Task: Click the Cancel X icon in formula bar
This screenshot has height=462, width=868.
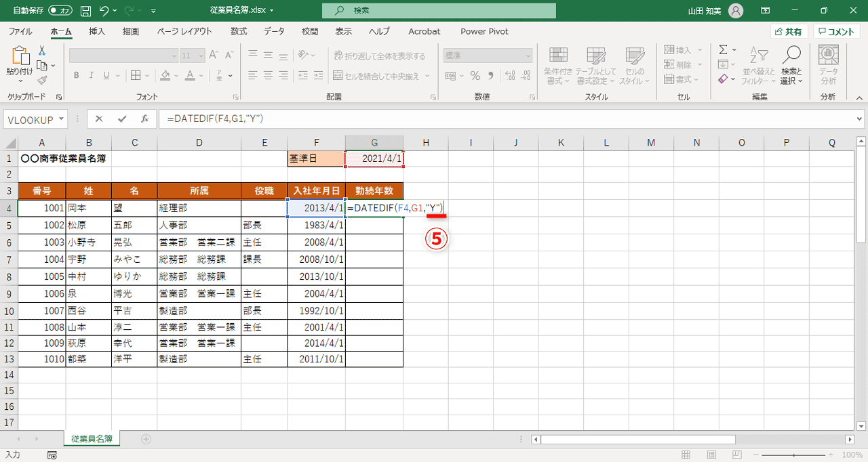Action: click(x=99, y=119)
